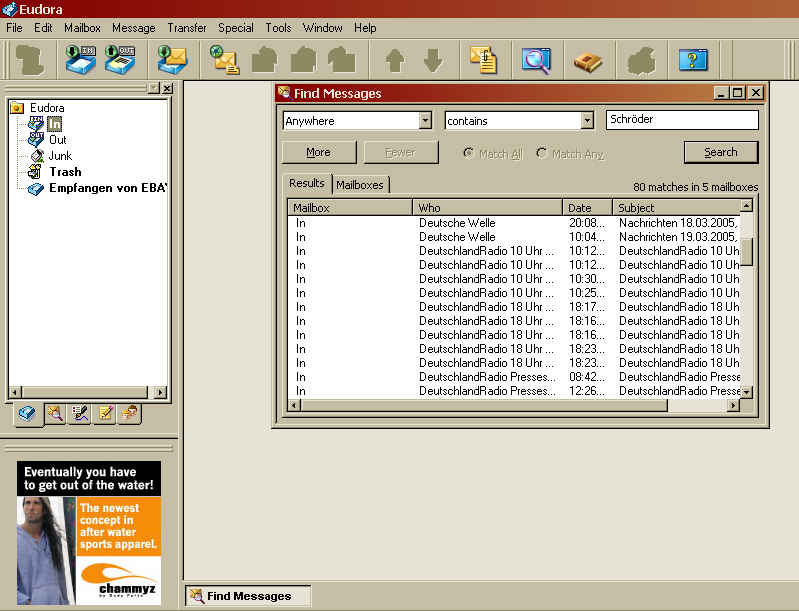Click the Find Messages magnifier toolbar icon
799x611 pixels.
click(536, 61)
